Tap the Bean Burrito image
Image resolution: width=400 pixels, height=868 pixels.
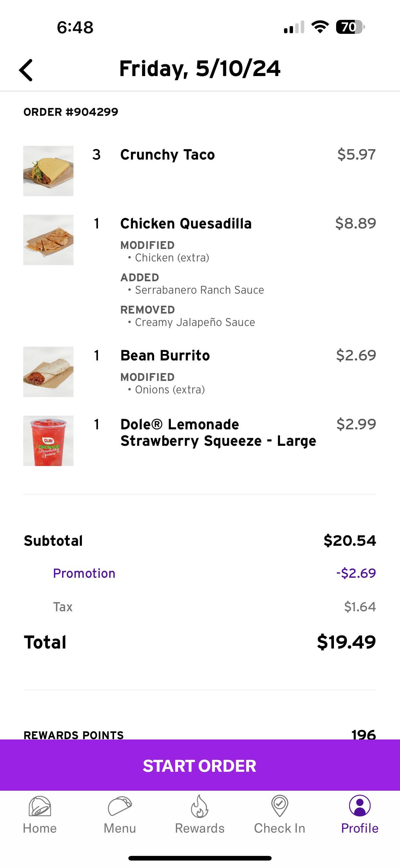(x=48, y=372)
